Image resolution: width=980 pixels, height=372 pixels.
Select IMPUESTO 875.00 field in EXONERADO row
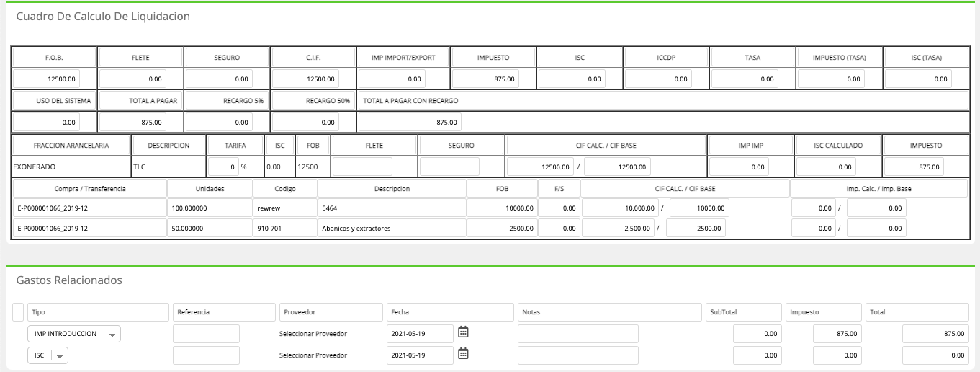[913, 167]
